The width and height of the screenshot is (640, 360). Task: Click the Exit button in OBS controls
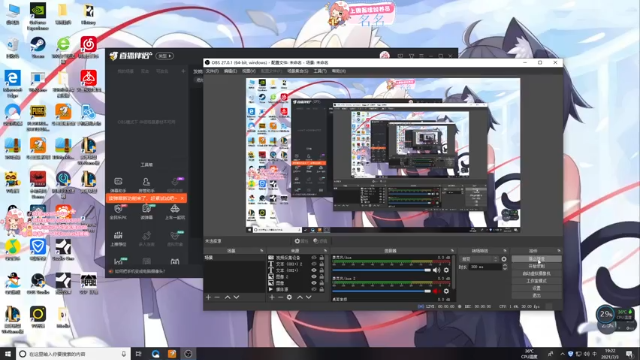pyautogui.click(x=536, y=295)
